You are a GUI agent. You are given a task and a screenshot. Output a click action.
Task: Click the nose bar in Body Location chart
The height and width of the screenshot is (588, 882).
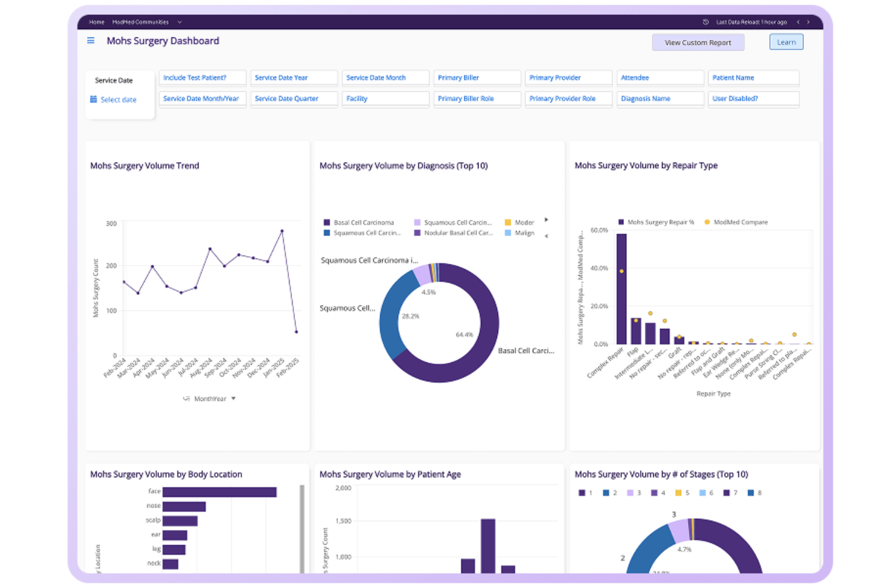(184, 506)
